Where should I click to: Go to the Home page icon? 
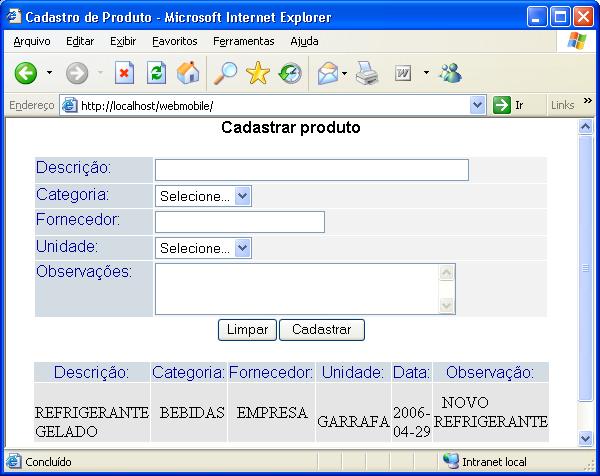[188, 73]
